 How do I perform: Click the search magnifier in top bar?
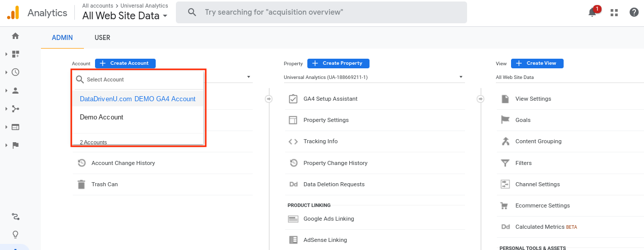pyautogui.click(x=192, y=12)
